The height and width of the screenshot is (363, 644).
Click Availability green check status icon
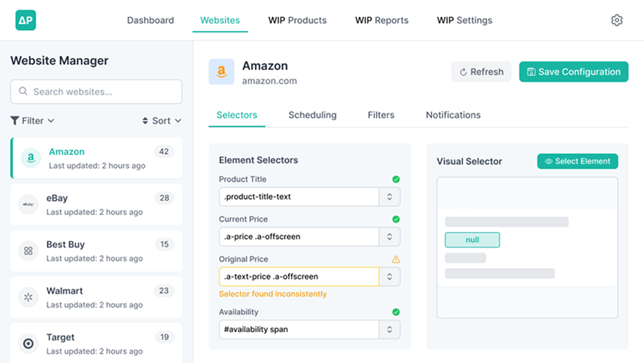(396, 312)
